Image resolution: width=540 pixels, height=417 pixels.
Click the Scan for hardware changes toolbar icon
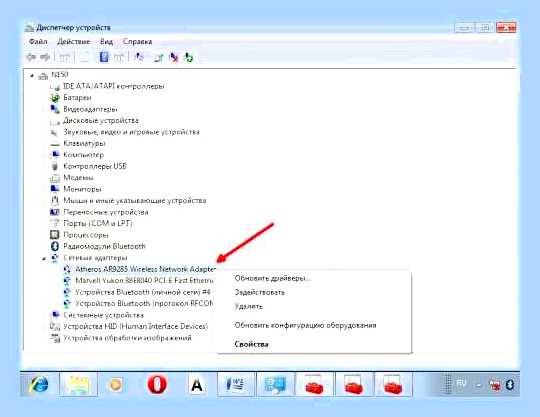click(x=139, y=57)
